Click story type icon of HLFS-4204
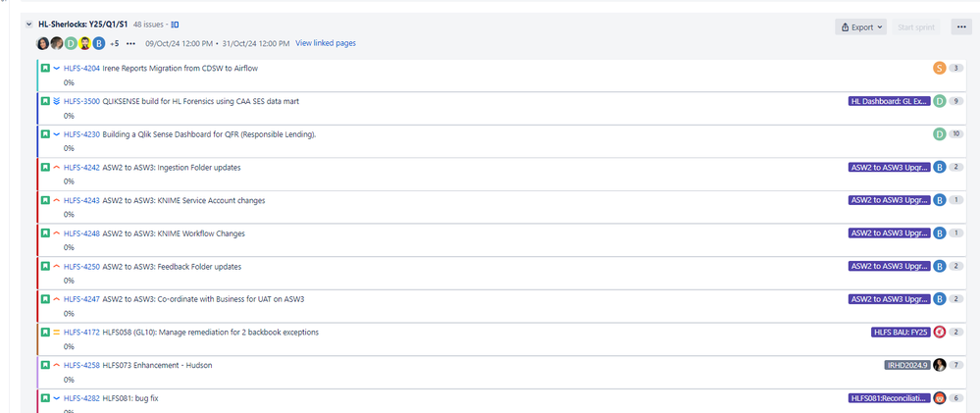The width and height of the screenshot is (980, 413). pyautogui.click(x=46, y=68)
